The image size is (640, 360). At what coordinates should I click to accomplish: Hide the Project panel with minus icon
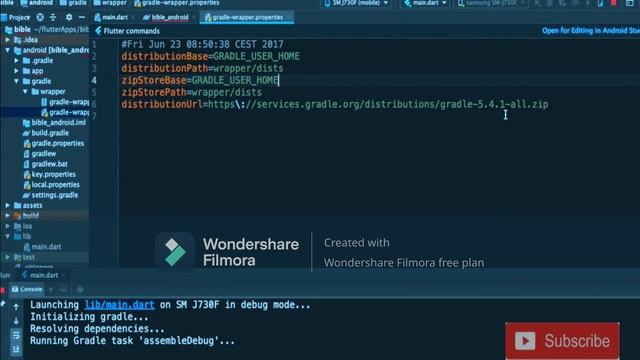(82, 17)
